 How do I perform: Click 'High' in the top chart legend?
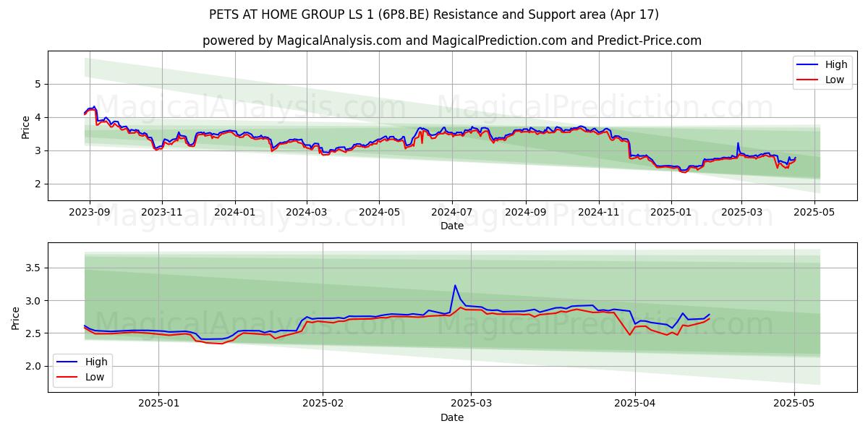836,64
